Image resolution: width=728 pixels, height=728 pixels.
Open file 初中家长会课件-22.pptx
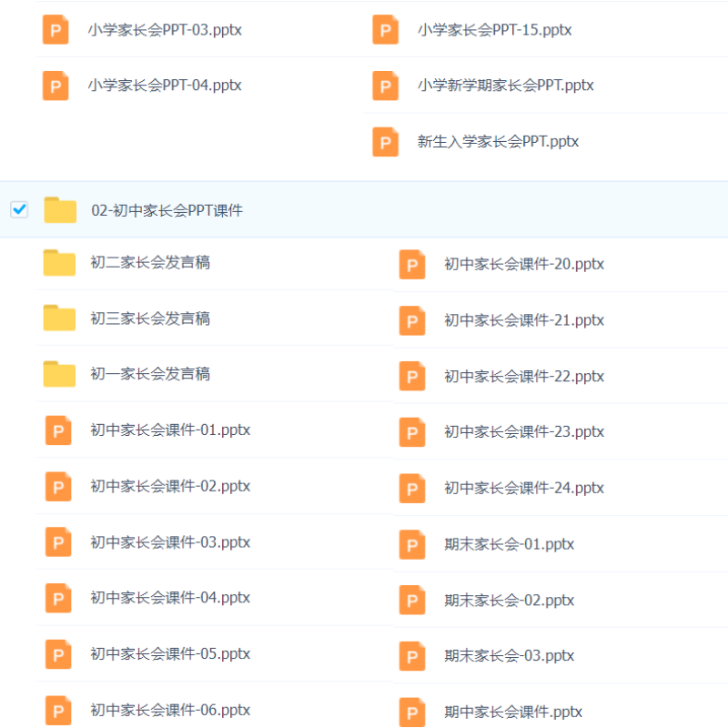(524, 376)
